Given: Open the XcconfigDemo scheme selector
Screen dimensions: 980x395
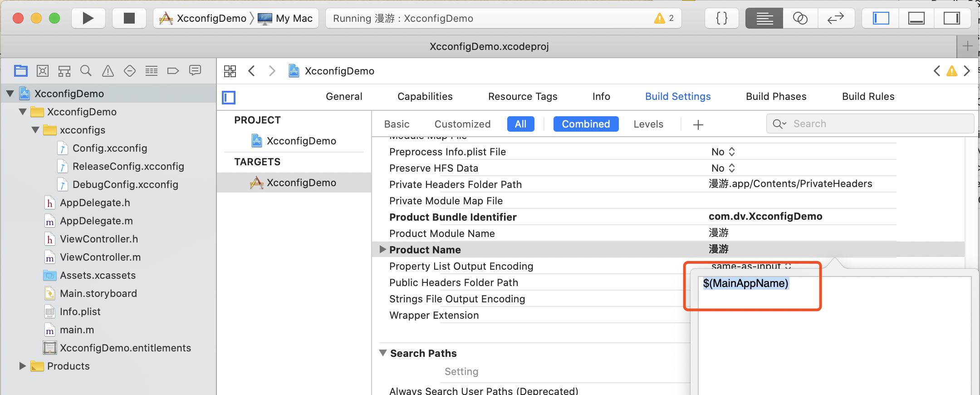Looking at the screenshot, I should [202, 18].
